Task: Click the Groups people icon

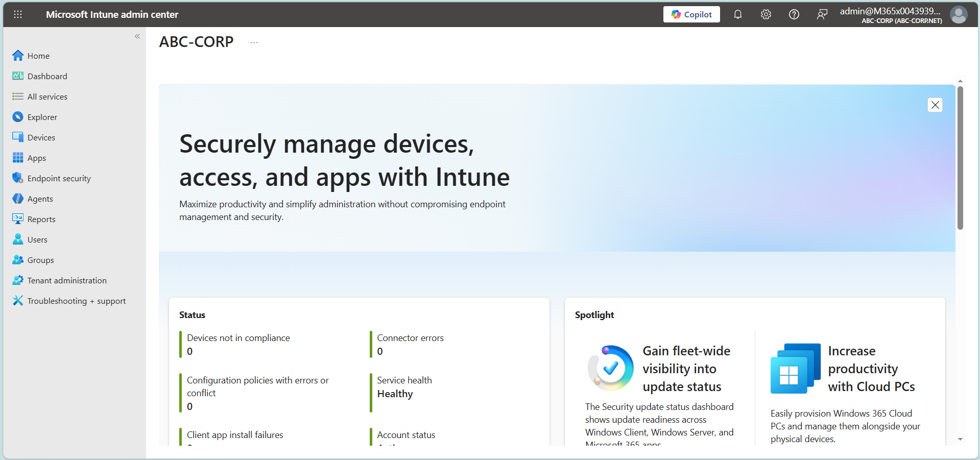Action: tap(18, 259)
